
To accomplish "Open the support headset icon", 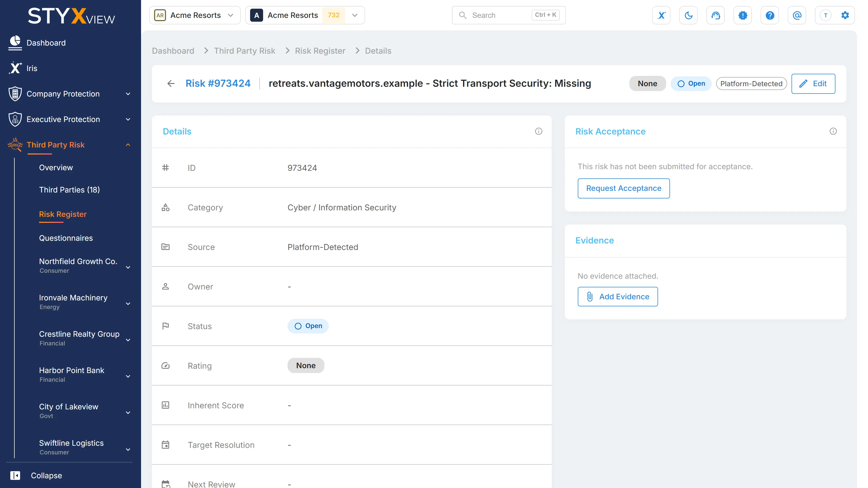I will 715,15.
